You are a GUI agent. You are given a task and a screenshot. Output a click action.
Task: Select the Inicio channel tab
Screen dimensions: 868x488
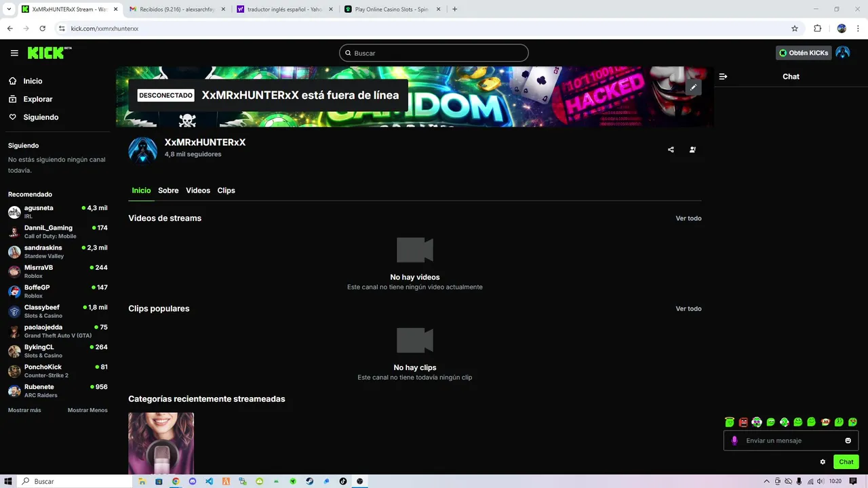tap(141, 190)
